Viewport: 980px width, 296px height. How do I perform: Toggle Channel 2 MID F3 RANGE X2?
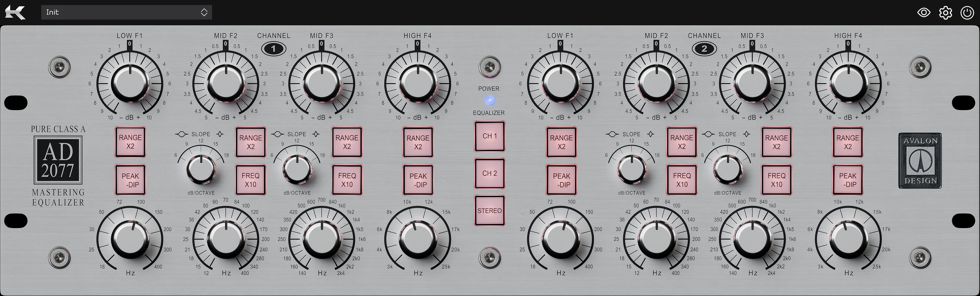[x=777, y=142]
